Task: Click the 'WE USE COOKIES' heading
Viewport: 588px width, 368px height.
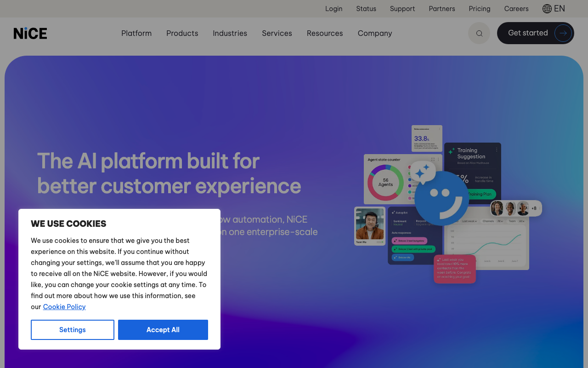Action: pyautogui.click(x=68, y=224)
